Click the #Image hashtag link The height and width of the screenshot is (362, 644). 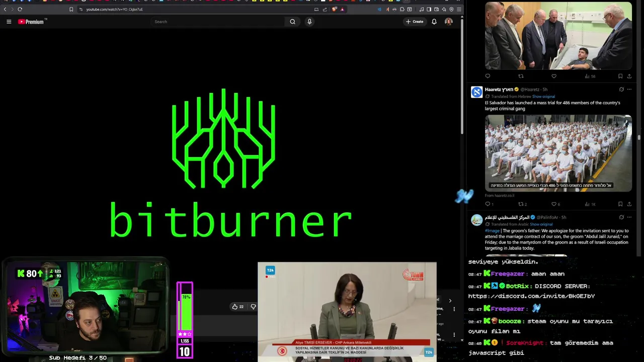(492, 231)
